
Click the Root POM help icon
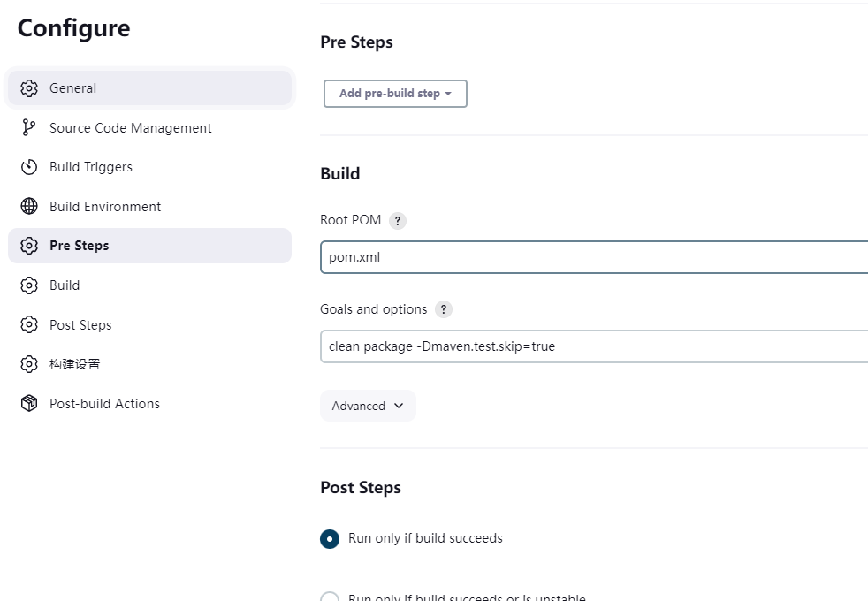[398, 221]
